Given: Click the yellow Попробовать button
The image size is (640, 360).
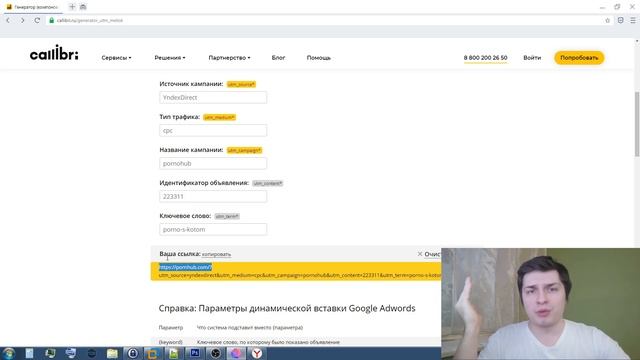Looking at the screenshot, I should coord(579,58).
